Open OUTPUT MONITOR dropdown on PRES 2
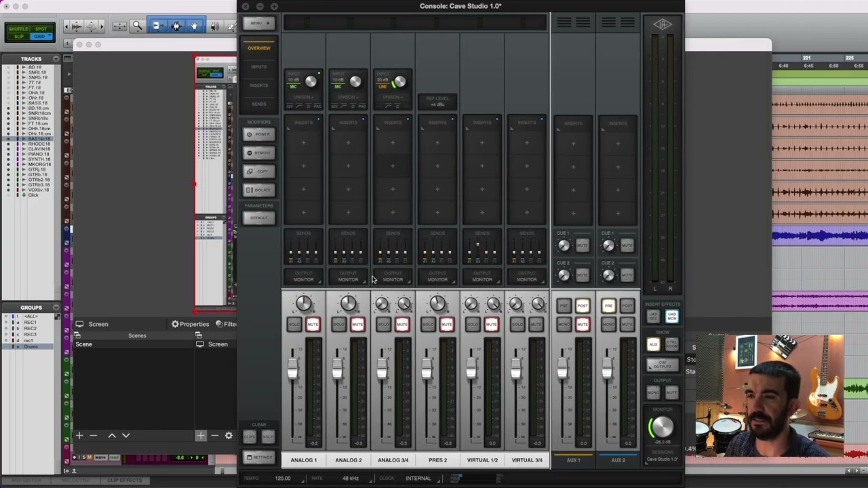The image size is (868, 488). pyautogui.click(x=437, y=277)
